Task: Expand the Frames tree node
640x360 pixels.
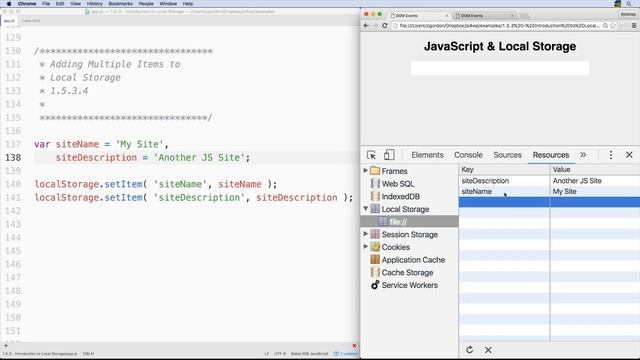Action: pyautogui.click(x=366, y=170)
